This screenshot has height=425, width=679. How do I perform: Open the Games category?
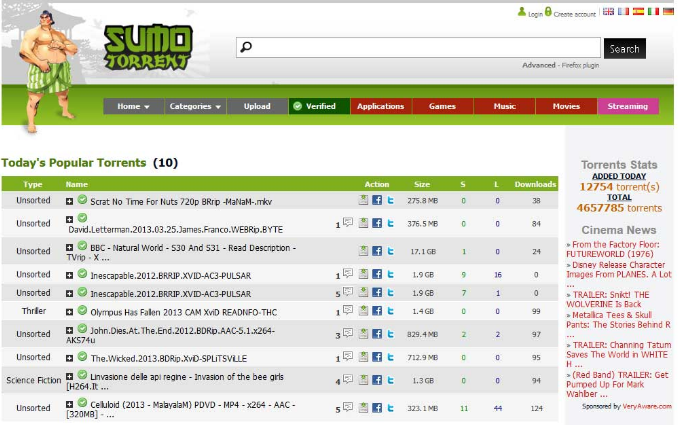(x=443, y=106)
